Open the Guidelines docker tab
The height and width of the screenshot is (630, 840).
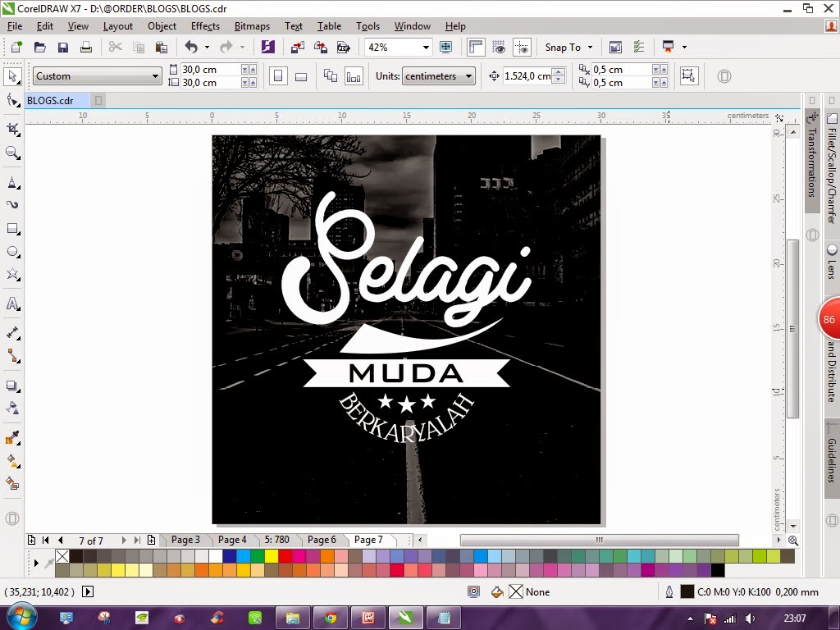tap(832, 459)
